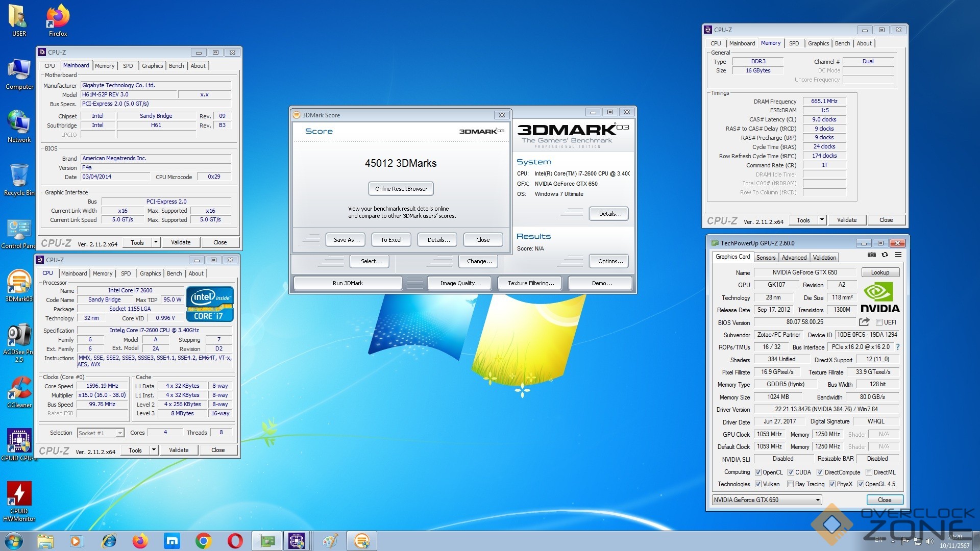Click the BIOS share/export arrow icon

pos(864,322)
